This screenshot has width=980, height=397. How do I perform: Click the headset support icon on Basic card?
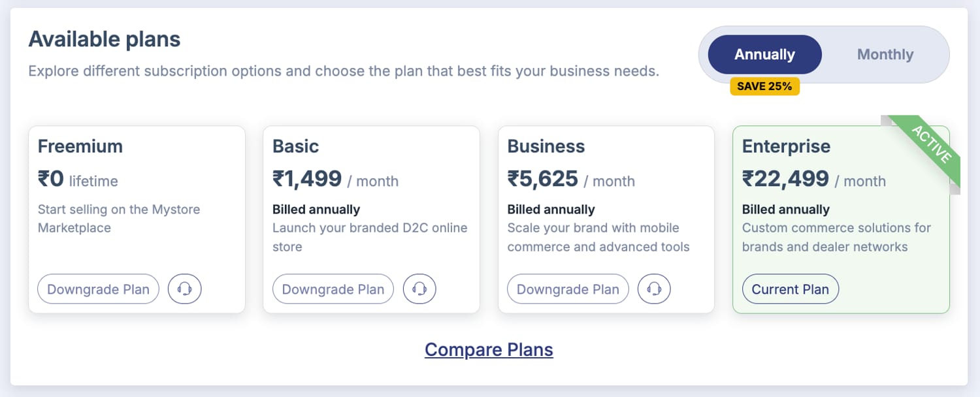click(419, 289)
